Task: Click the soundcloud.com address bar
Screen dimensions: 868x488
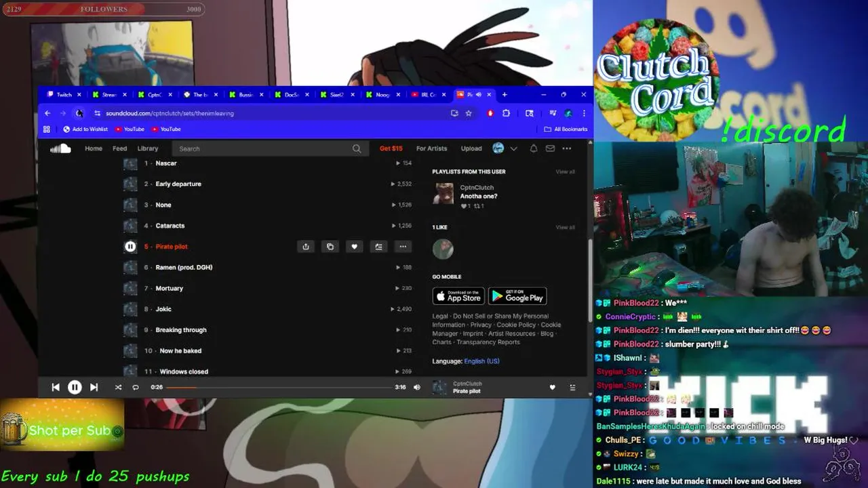Action: 271,113
